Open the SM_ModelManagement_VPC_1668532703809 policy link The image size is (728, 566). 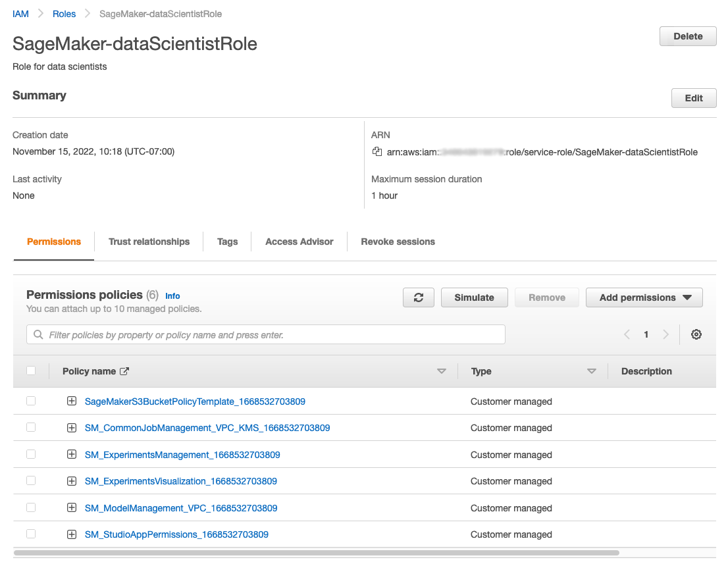click(x=181, y=508)
